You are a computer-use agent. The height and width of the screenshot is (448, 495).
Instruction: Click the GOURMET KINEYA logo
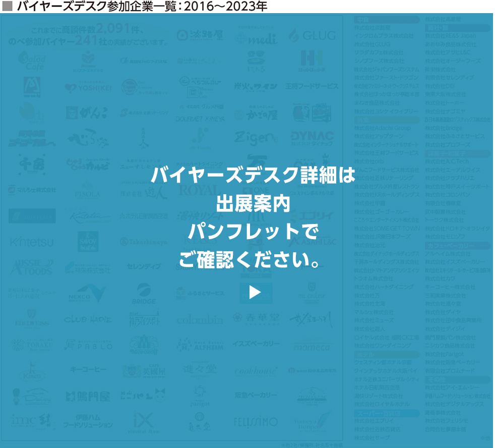point(200,119)
